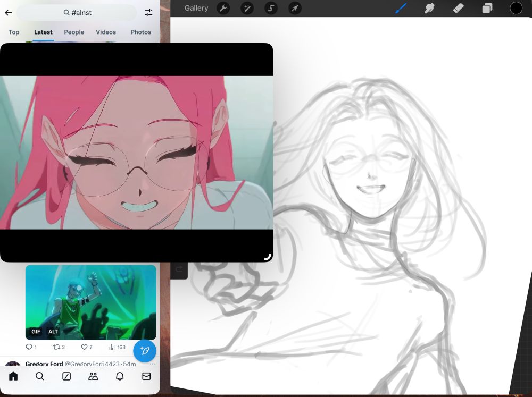Tap the blue compose post button
This screenshot has width=532, height=397.
[145, 351]
